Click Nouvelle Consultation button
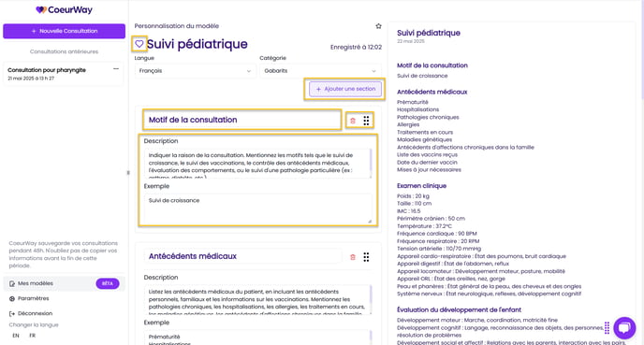This screenshot has height=345, width=644. 64,31
